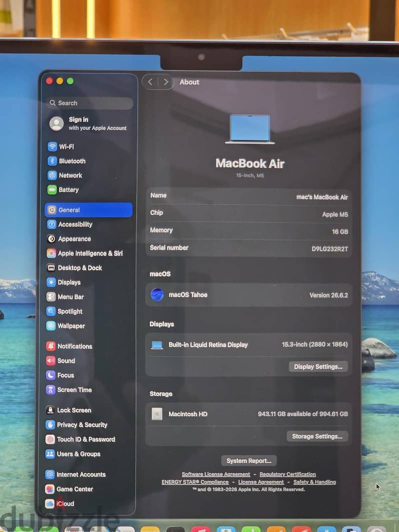Open Wallpaper icon in sidebar
The height and width of the screenshot is (532, 399).
51,326
